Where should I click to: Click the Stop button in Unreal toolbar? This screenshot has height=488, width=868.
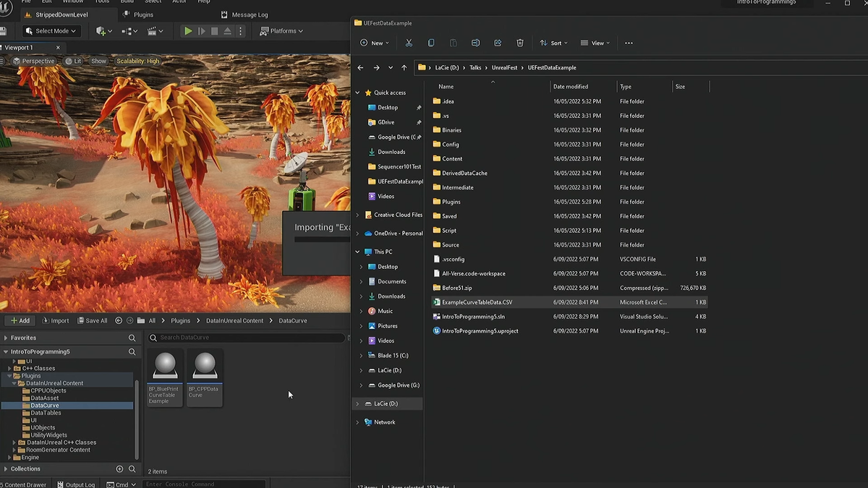click(215, 31)
